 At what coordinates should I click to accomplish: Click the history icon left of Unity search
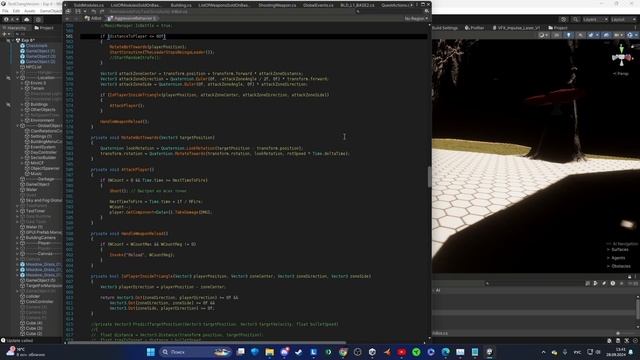click(564, 19)
